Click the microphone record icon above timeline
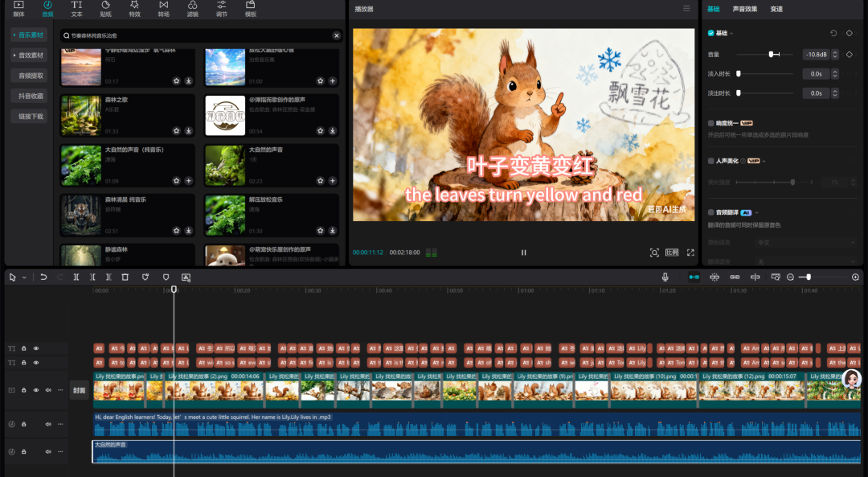Screen dimensions: 868x477 665,277
